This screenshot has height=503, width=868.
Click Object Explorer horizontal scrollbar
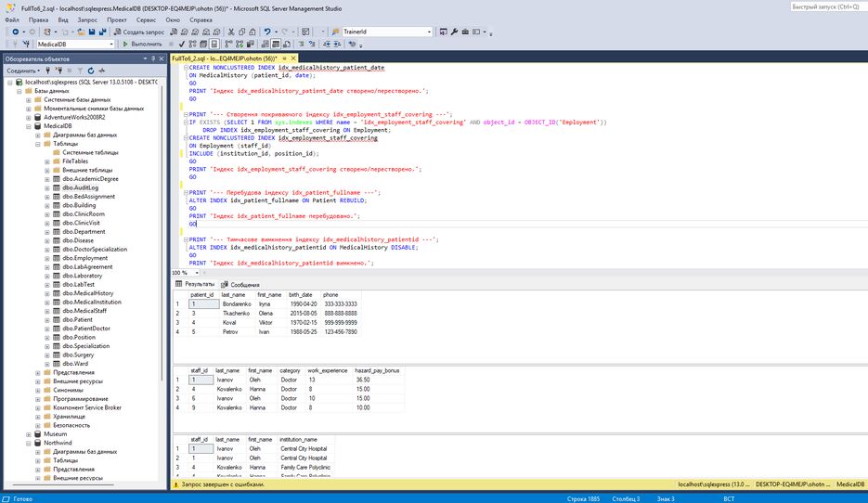pos(61,484)
